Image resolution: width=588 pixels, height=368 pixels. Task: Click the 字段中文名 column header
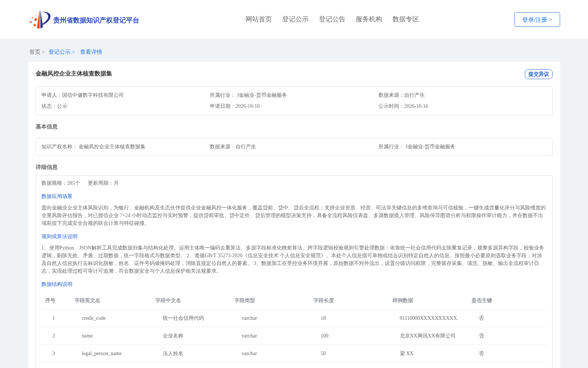click(168, 300)
